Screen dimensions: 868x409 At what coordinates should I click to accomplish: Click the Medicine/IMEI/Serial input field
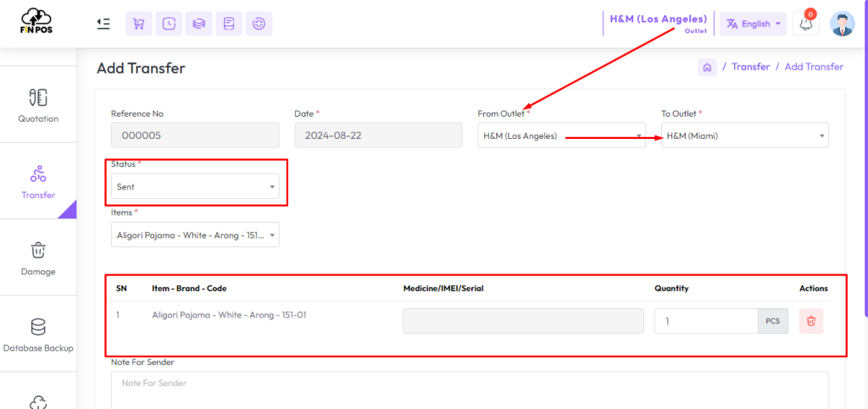pos(523,321)
